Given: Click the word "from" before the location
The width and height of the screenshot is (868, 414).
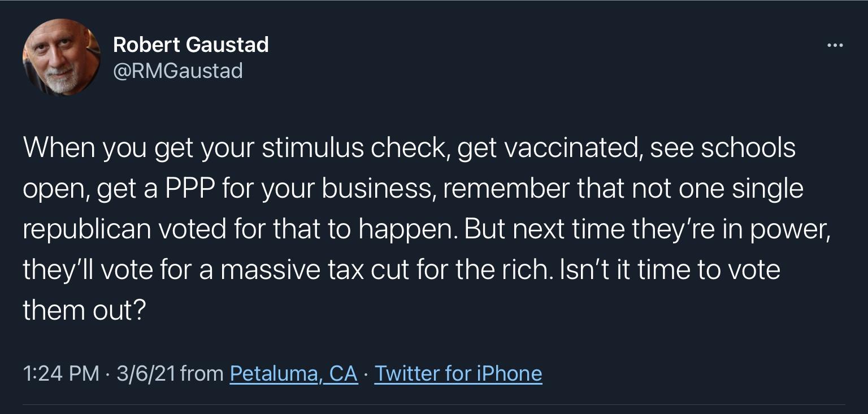Looking at the screenshot, I should (x=202, y=373).
